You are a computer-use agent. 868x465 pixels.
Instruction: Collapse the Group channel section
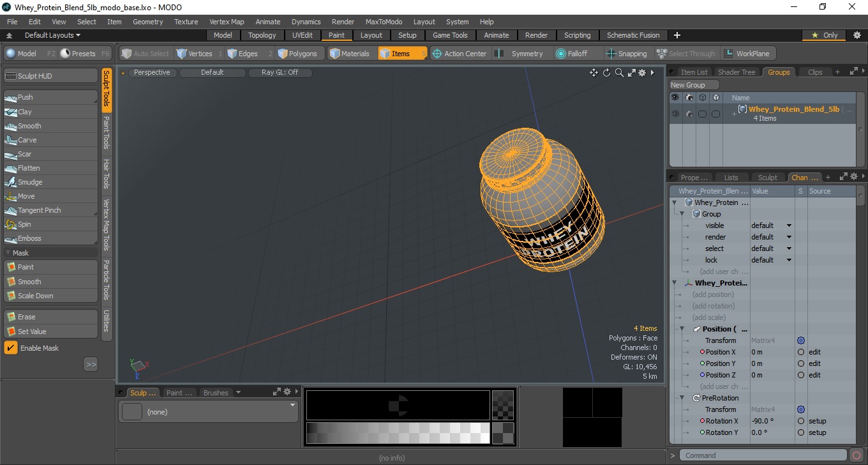coord(682,214)
